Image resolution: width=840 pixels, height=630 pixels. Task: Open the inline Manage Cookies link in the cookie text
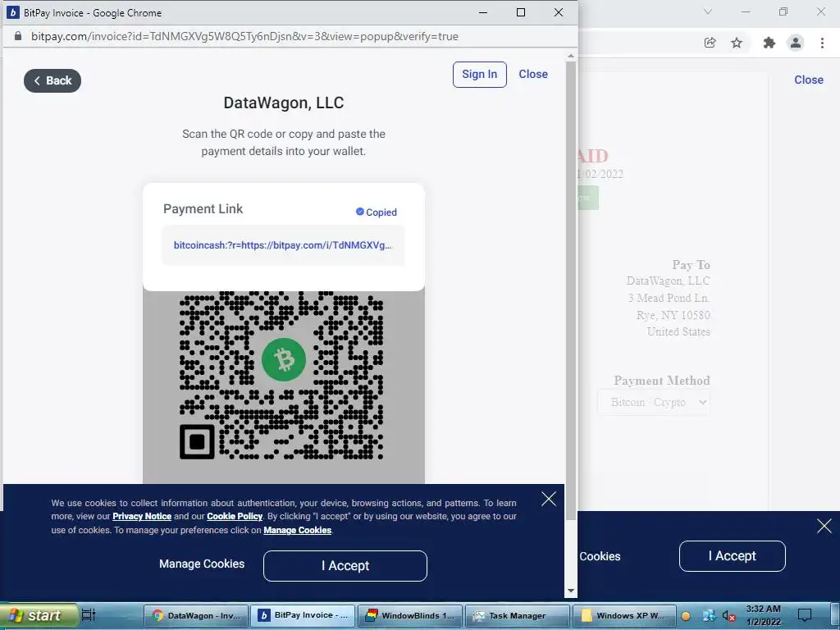(x=297, y=531)
